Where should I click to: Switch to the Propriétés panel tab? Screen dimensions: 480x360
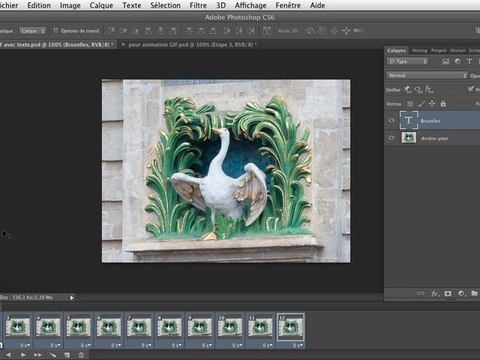(438, 50)
